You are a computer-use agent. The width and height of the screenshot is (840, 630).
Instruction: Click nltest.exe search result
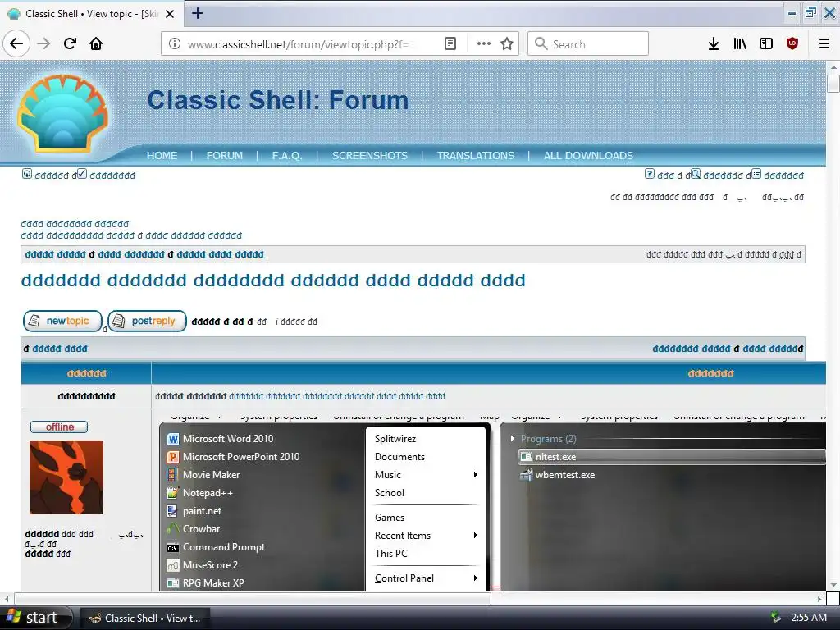point(672,457)
